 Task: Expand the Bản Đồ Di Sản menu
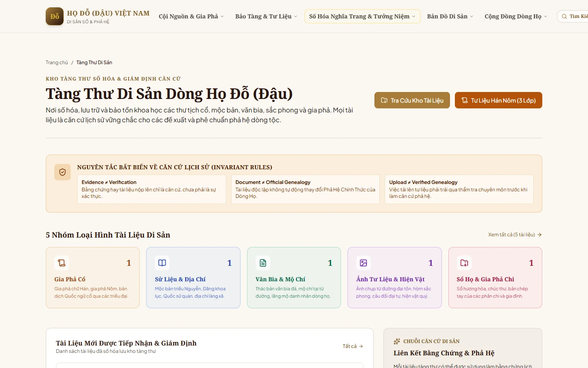450,16
